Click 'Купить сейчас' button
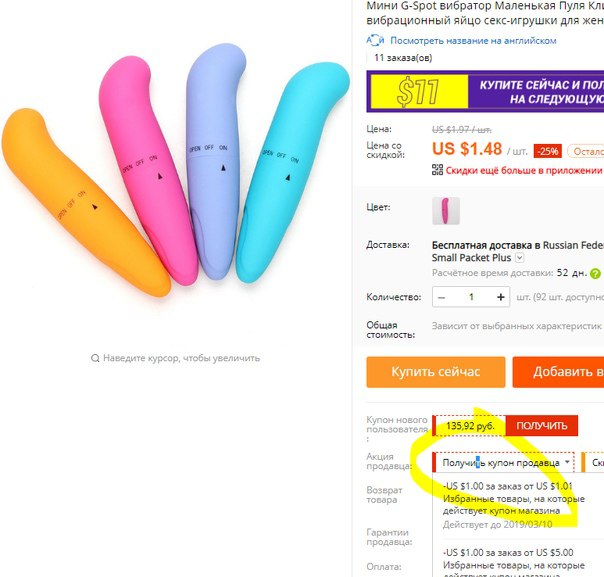 [x=436, y=372]
